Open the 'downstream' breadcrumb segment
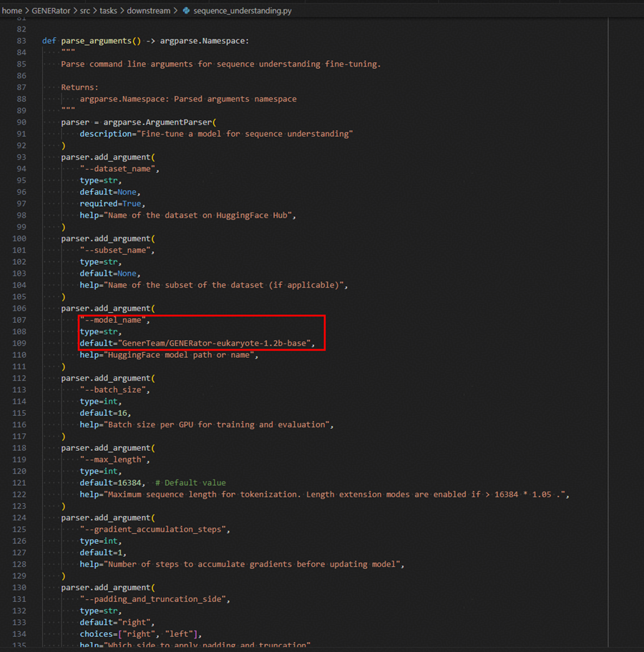The width and height of the screenshot is (644, 652). (148, 11)
